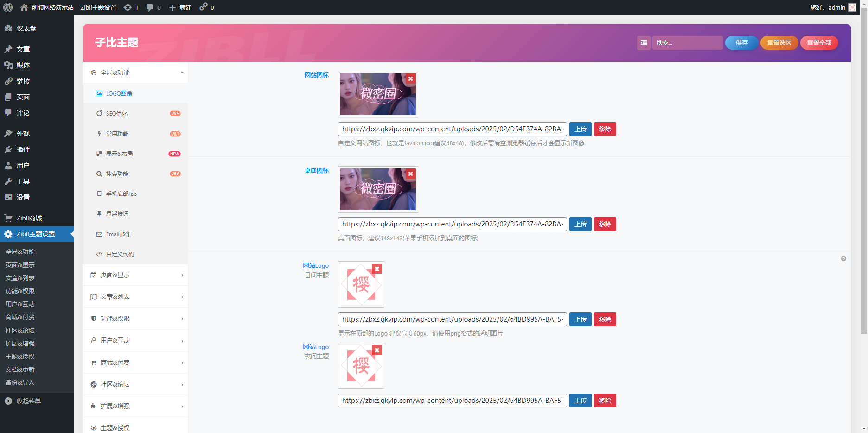
Task: Click the help question mark icon at right
Action: (843, 259)
